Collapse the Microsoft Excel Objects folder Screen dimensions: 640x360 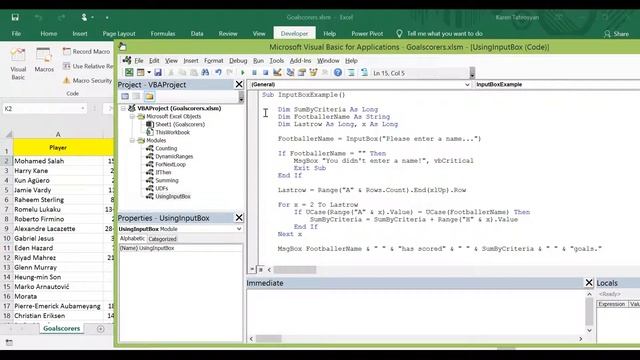click(132, 116)
